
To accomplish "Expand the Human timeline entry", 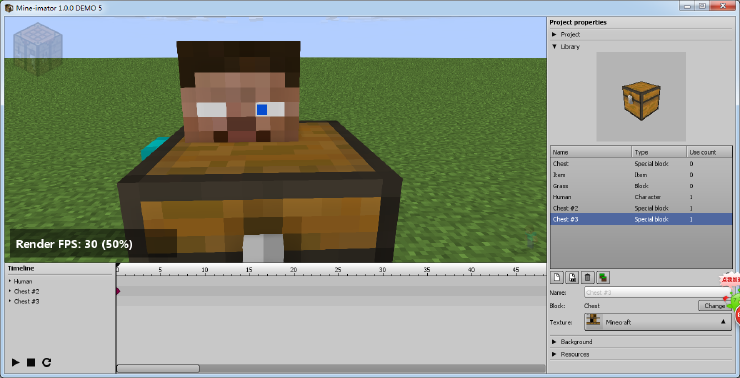I will (x=10, y=281).
